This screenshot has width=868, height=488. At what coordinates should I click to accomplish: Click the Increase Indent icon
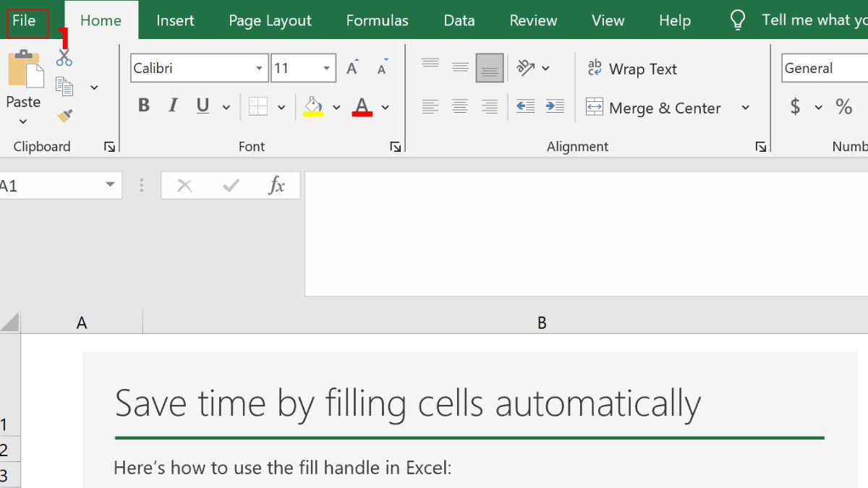point(555,106)
